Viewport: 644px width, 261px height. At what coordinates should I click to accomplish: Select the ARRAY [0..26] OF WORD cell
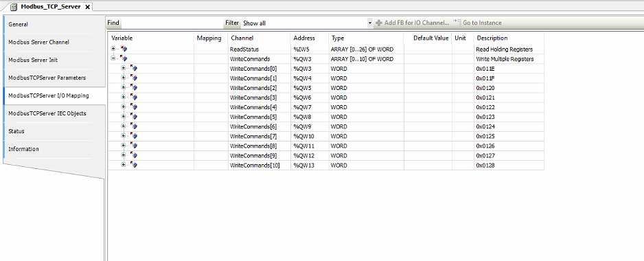coord(367,49)
